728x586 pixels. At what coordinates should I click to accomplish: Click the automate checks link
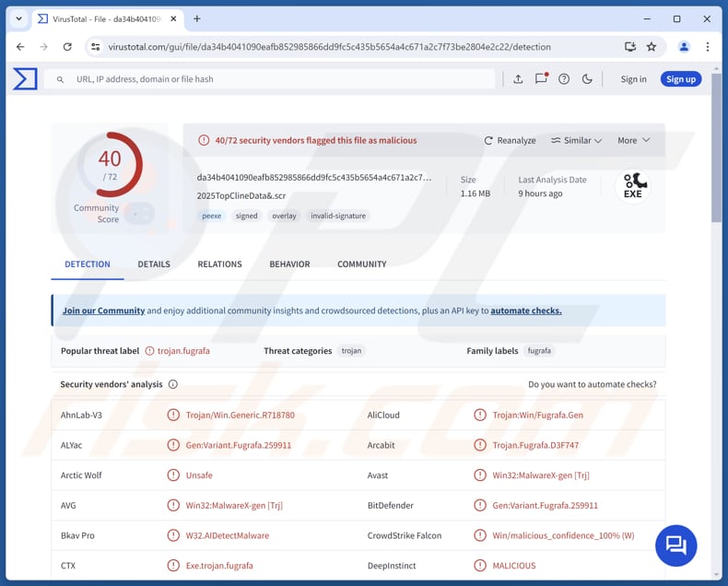pos(525,311)
